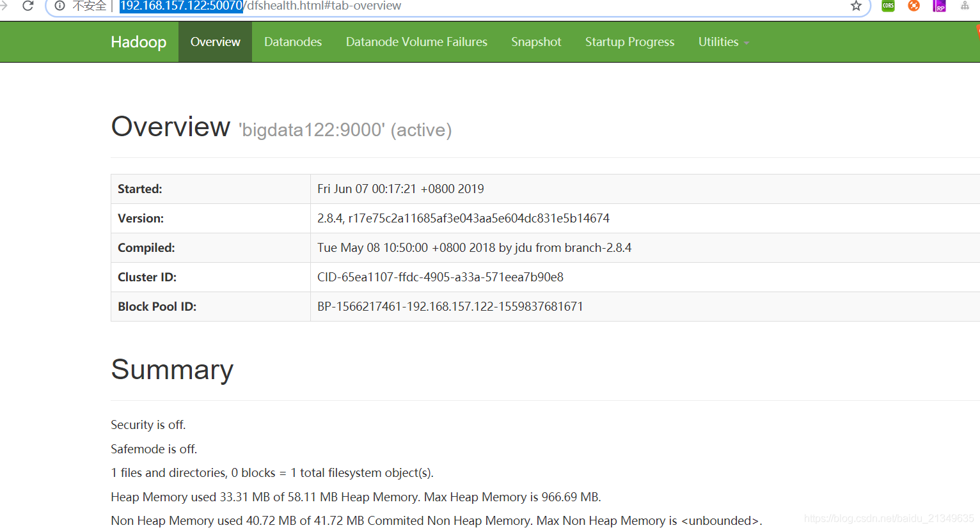Open the Datanodes tab

tap(293, 42)
